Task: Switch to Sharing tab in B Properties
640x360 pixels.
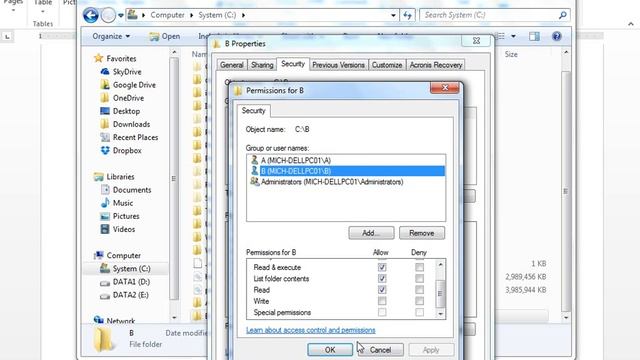Action: (x=262, y=65)
